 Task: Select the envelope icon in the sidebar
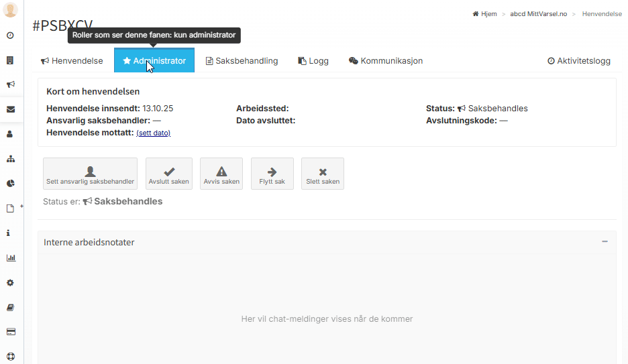point(11,109)
